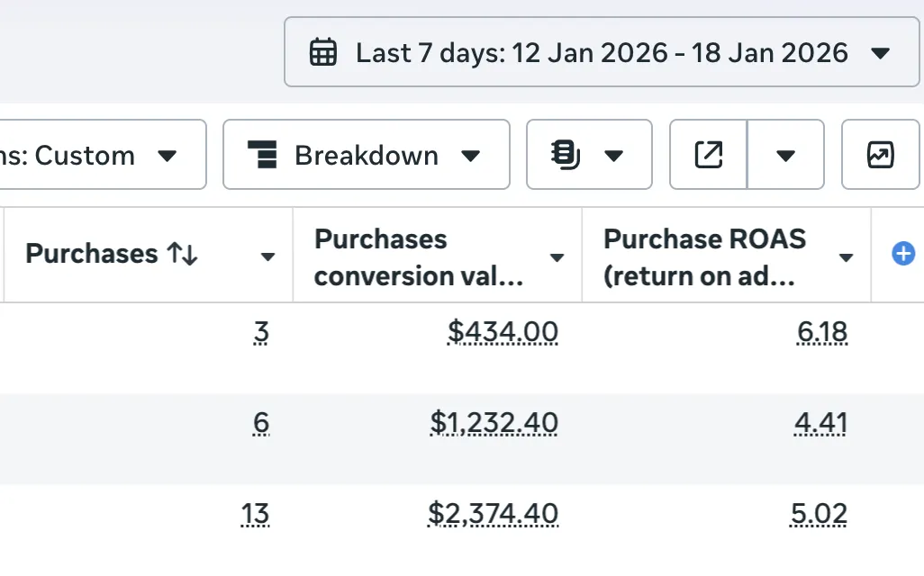Click the Purchases conversion value header
The width and height of the screenshot is (924, 576).
point(419,256)
